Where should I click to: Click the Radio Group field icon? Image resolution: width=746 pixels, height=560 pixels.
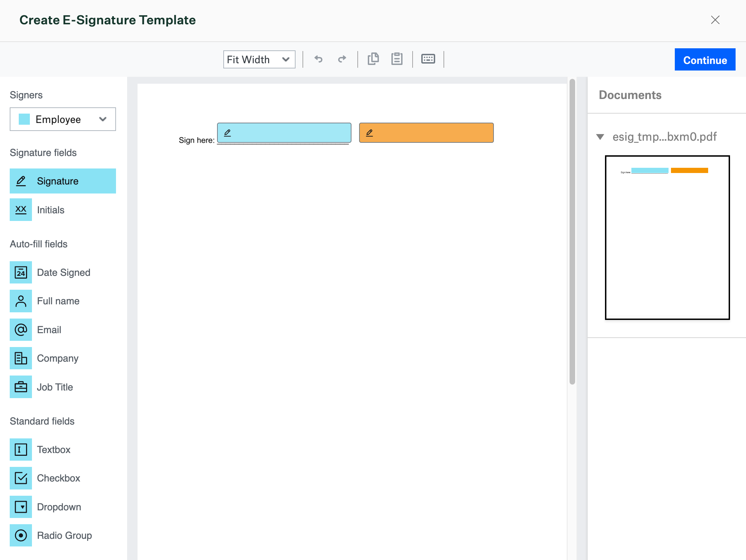pyautogui.click(x=20, y=535)
